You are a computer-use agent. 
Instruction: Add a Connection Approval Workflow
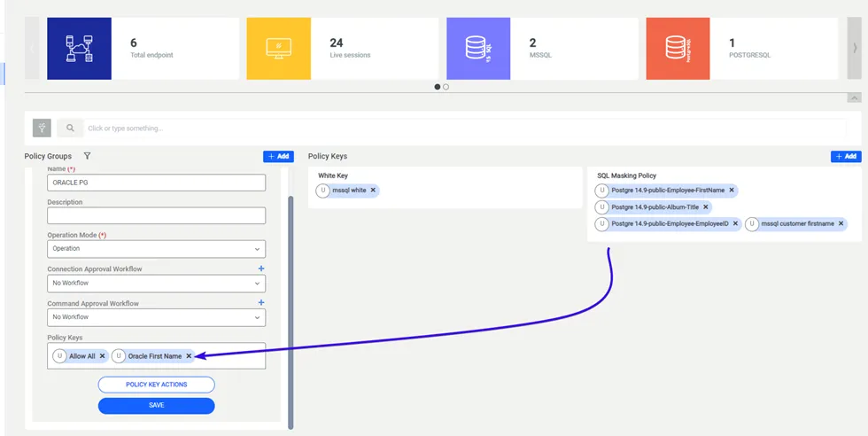tap(261, 269)
